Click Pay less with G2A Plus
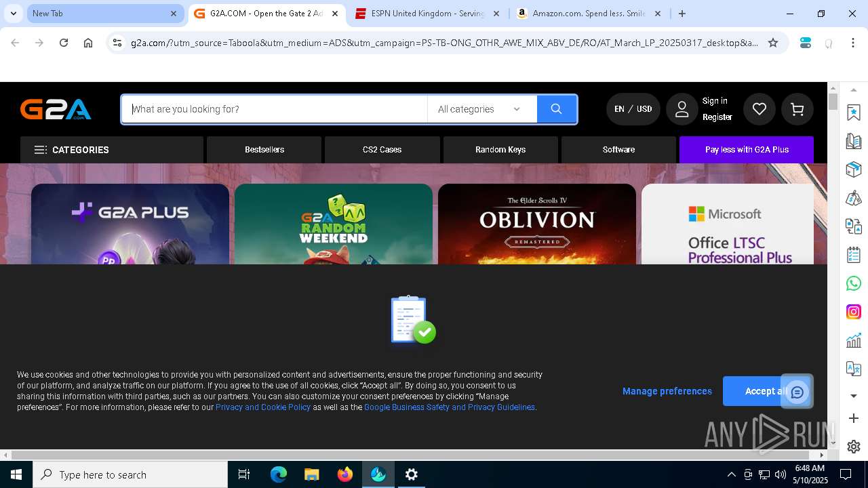Viewport: 868px width, 488px height. click(747, 150)
